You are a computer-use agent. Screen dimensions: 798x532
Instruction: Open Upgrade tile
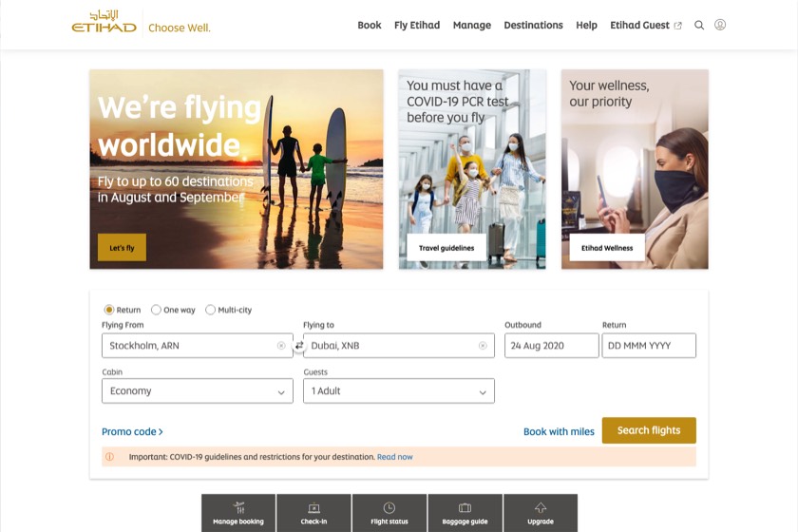tap(541, 513)
